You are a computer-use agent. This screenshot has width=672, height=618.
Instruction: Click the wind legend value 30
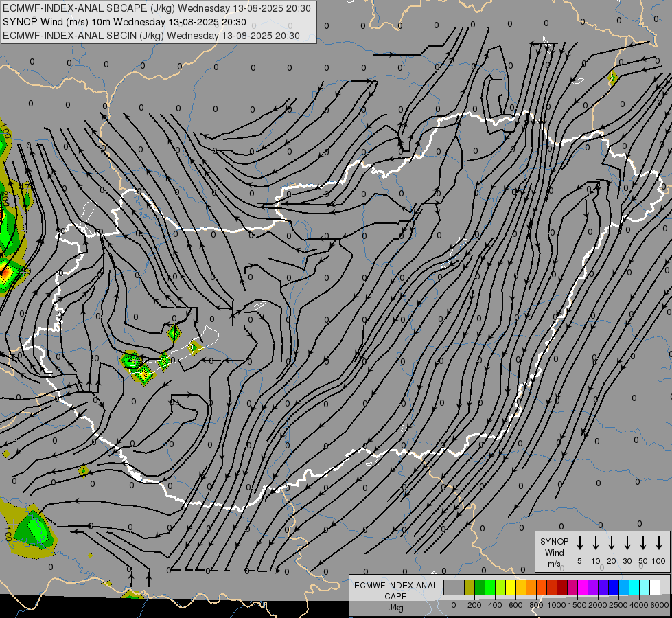point(627,561)
